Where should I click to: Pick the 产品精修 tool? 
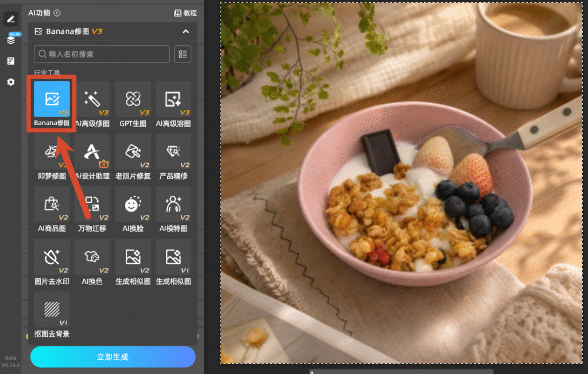tap(173, 157)
